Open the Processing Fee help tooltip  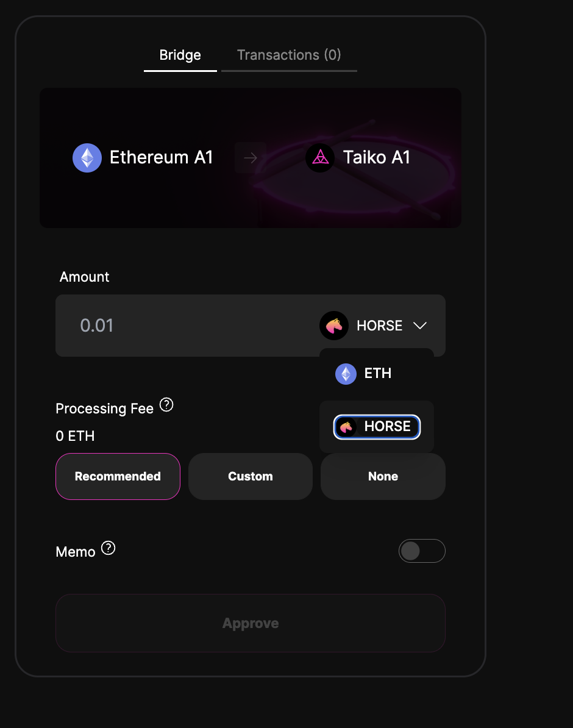pyautogui.click(x=165, y=404)
